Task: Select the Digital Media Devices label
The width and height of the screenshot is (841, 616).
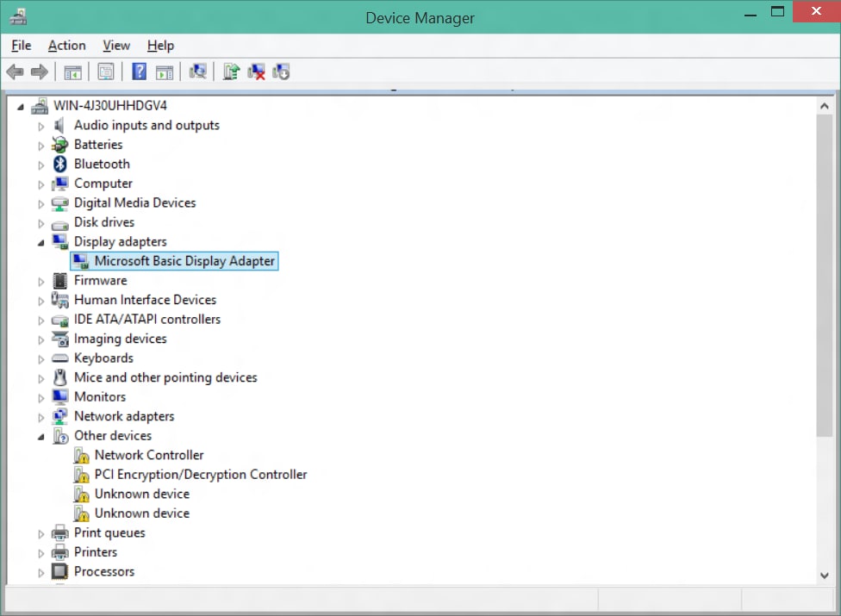Action: [135, 202]
